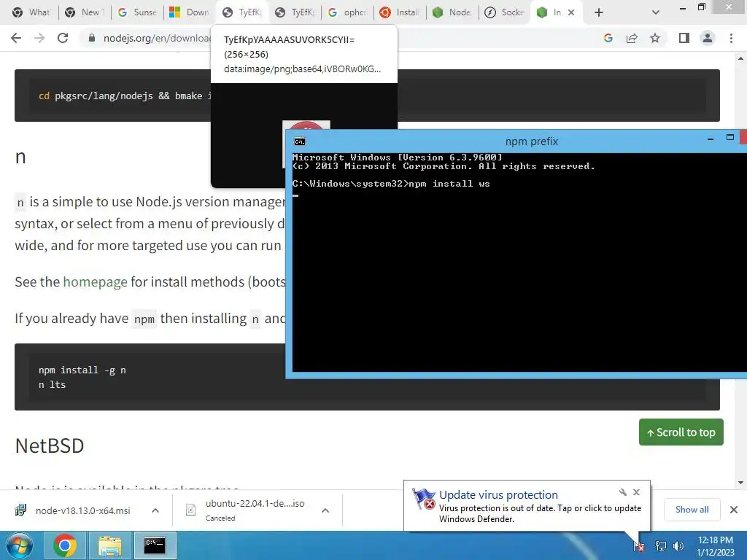
Task: Minimize the Chrome window
Action: coord(682,7)
